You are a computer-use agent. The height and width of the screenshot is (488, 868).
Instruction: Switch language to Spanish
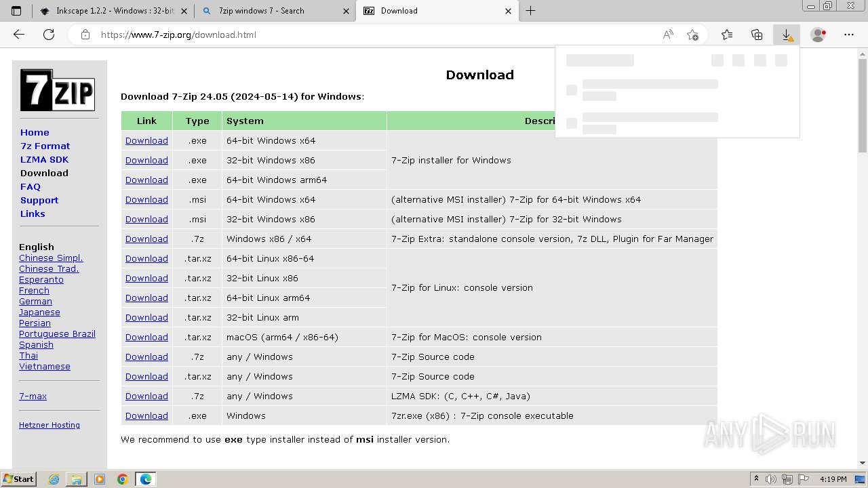(x=36, y=344)
